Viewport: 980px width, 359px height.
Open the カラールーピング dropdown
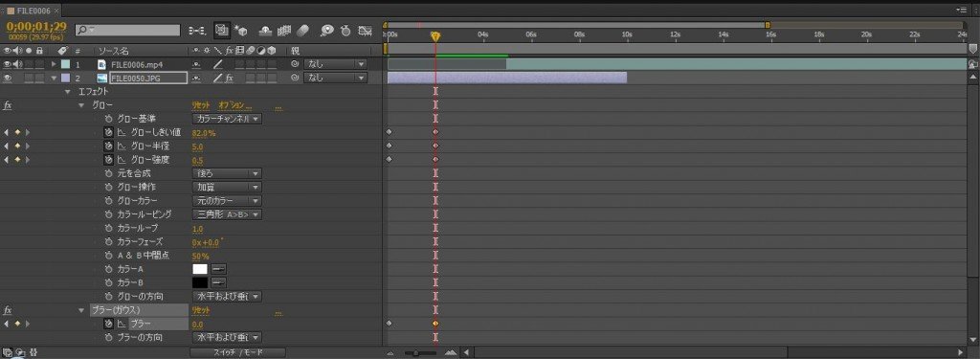coord(226,214)
